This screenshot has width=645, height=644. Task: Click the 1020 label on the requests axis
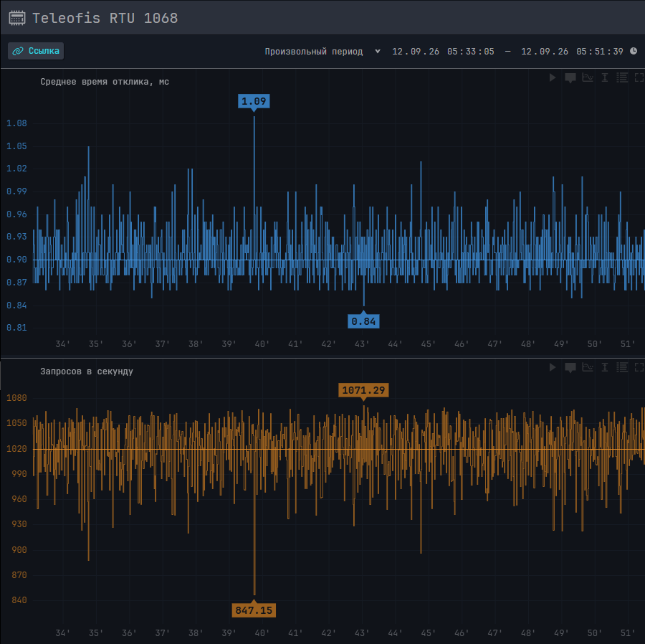pos(16,449)
